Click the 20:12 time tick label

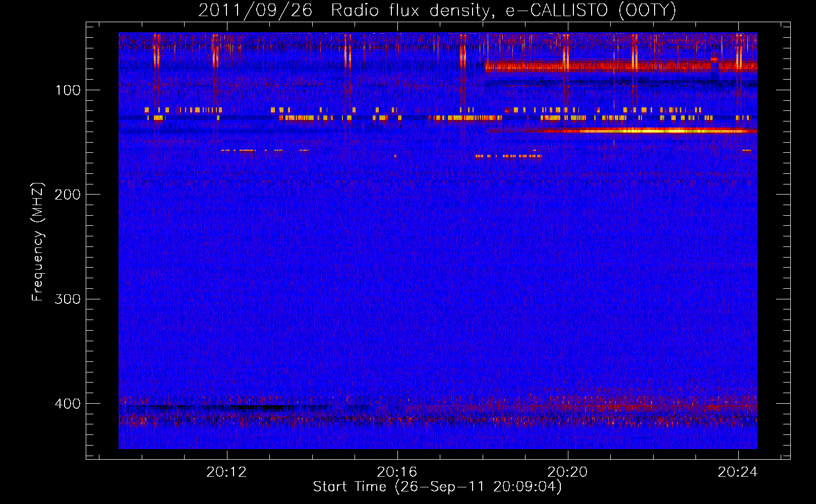pyautogui.click(x=227, y=472)
